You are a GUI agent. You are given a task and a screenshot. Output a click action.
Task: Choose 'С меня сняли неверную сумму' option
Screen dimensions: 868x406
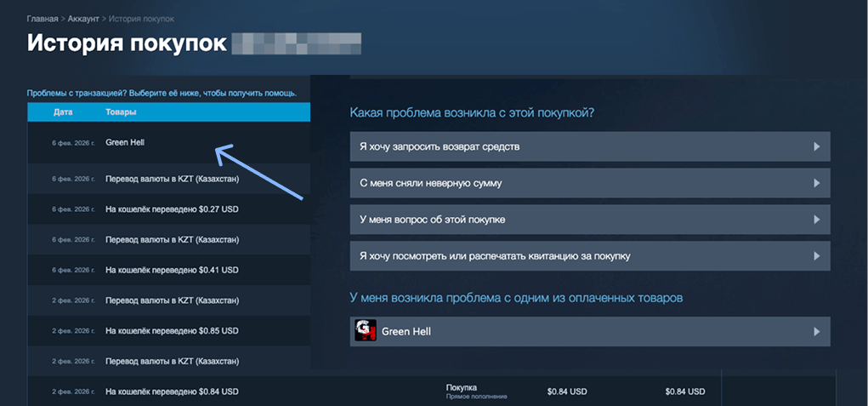(x=590, y=183)
